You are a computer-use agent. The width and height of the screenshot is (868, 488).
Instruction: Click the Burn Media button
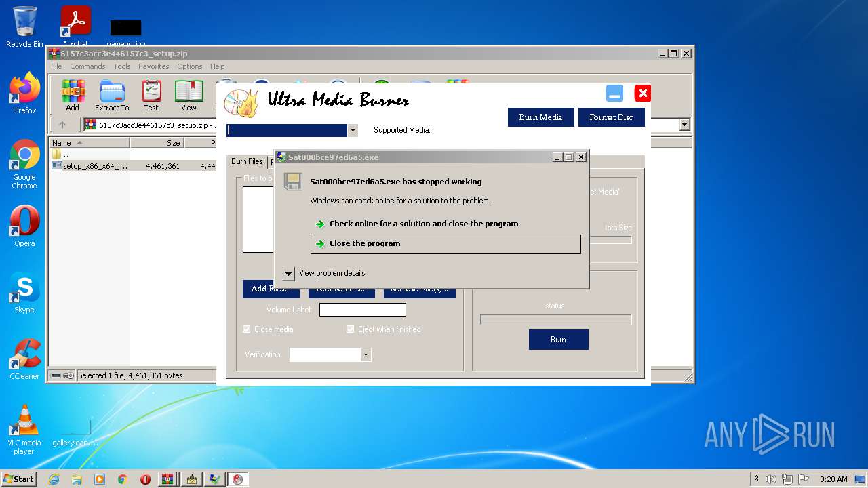point(540,117)
